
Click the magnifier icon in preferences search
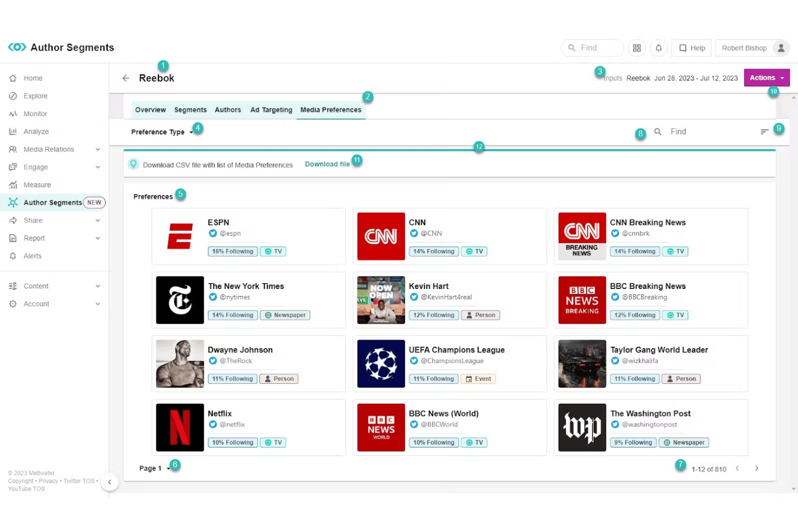coord(658,132)
